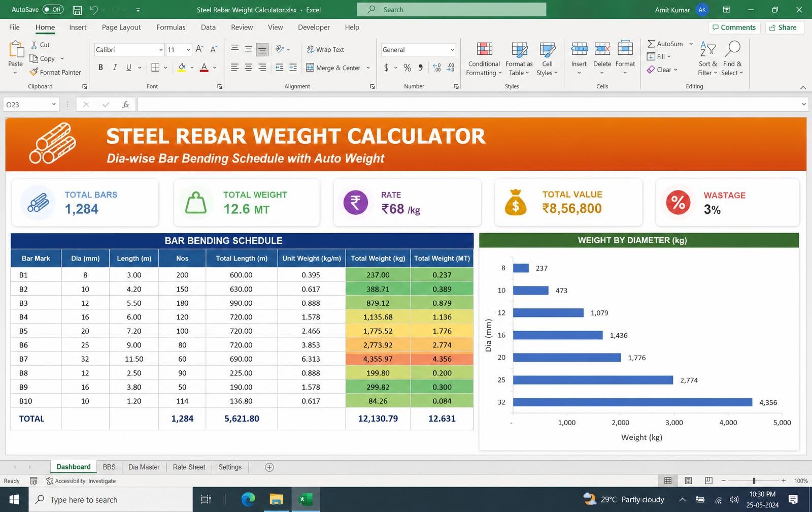Expand the Name Box dropdown
Viewport: 812px width, 512px height.
point(54,105)
